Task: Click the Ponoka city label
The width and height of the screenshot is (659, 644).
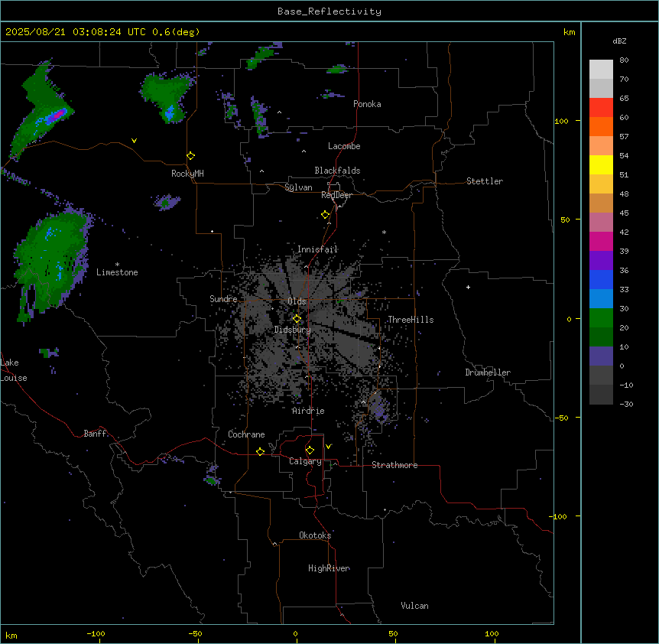Action: (367, 104)
